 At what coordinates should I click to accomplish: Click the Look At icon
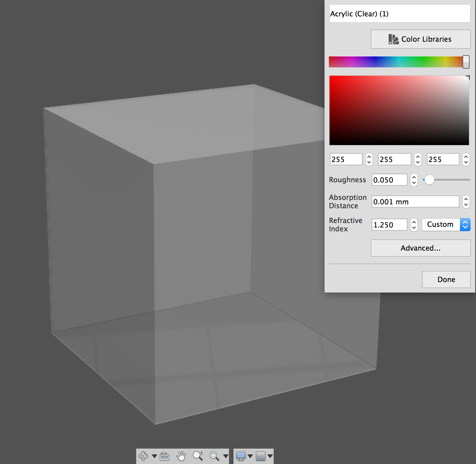click(164, 456)
